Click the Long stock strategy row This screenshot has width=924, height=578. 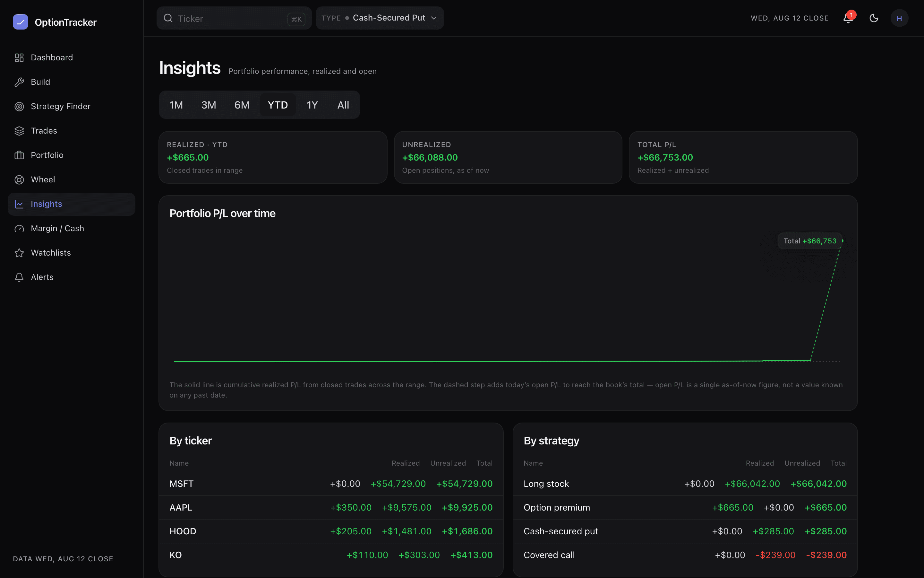coord(685,484)
